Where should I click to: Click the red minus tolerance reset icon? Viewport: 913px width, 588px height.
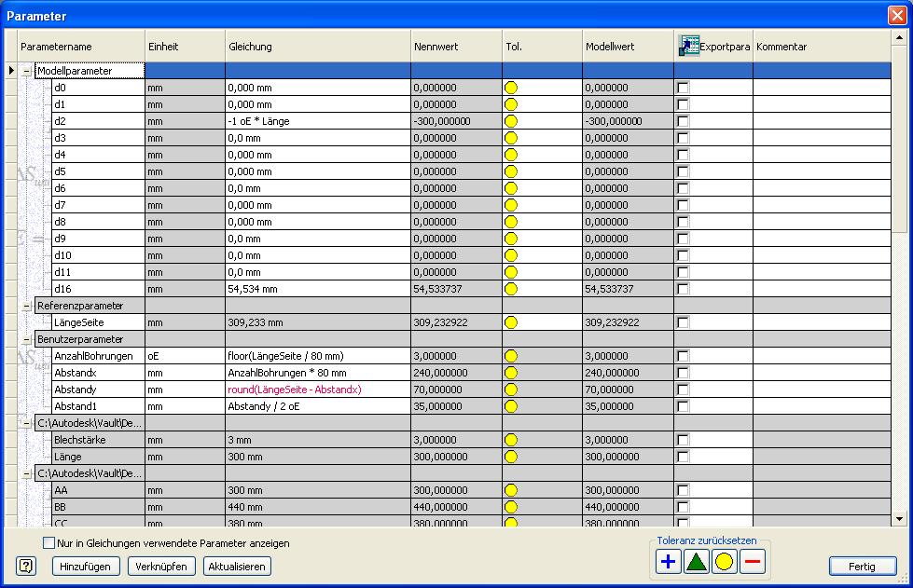(753, 562)
